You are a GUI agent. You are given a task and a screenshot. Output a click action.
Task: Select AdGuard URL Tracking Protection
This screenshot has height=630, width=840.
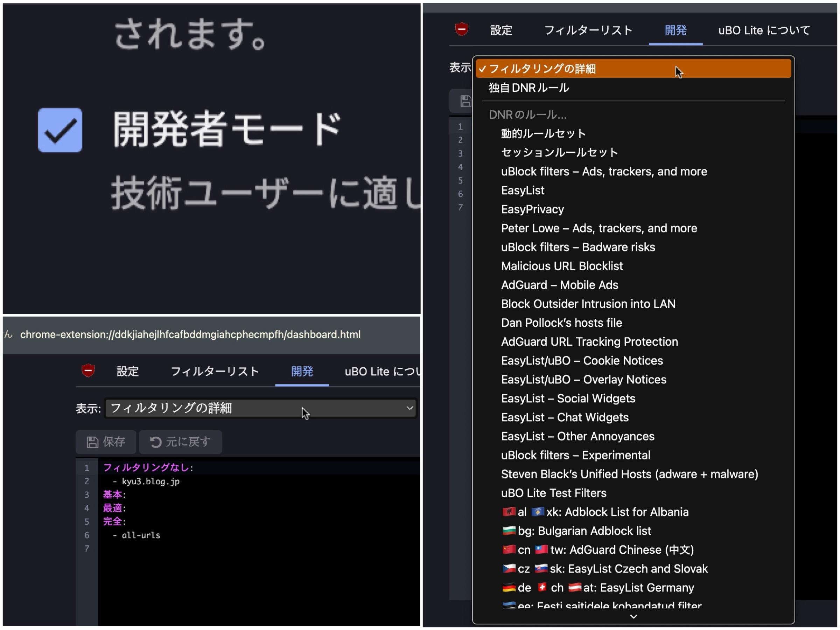tap(633, 341)
